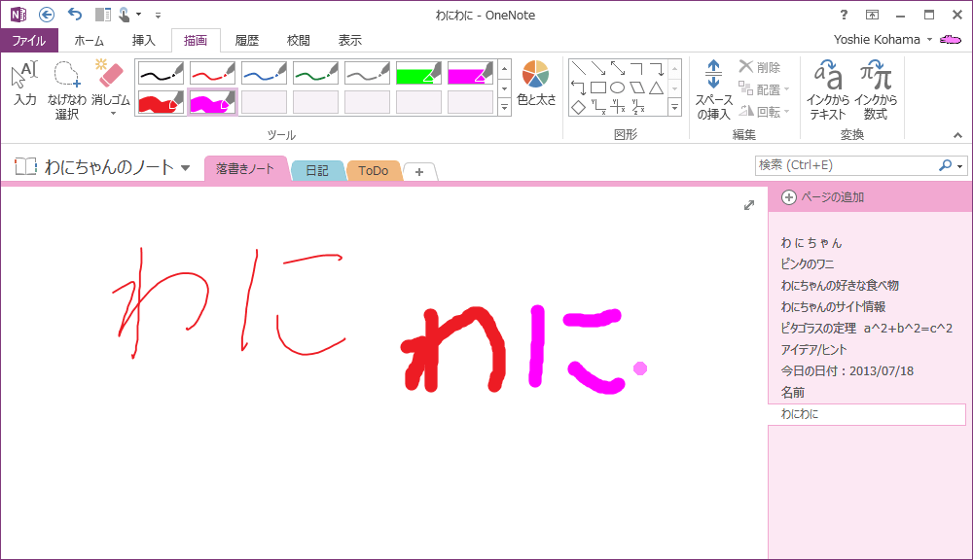
Task: Switch to the ホーム tab
Action: coord(89,40)
